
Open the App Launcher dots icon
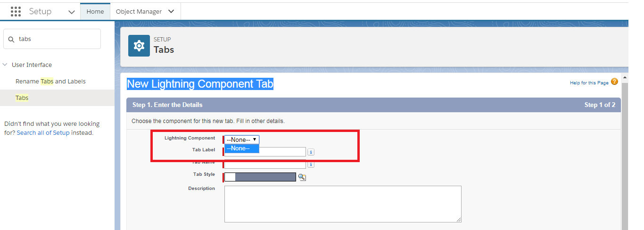tap(16, 11)
